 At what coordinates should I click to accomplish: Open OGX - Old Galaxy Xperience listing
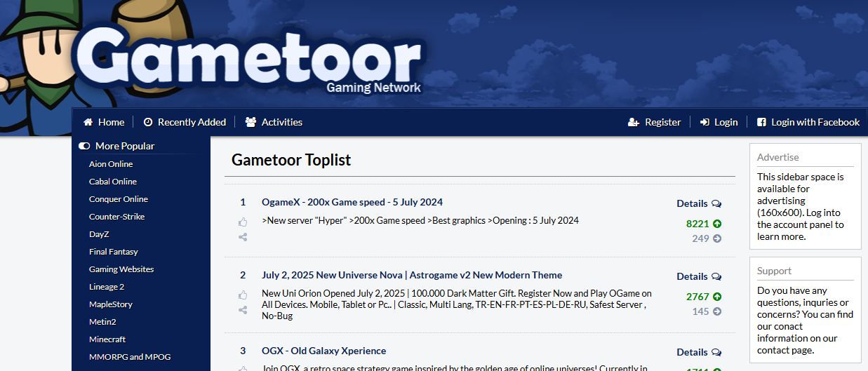coord(324,351)
